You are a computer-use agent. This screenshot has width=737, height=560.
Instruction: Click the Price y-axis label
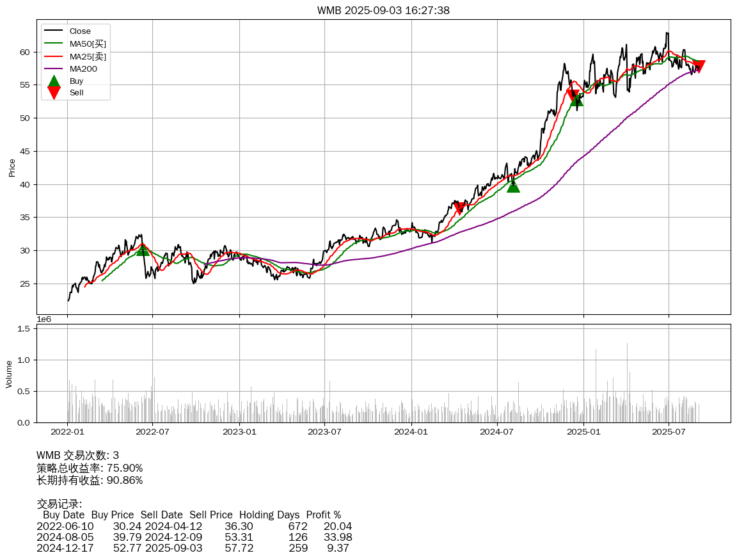(12, 168)
